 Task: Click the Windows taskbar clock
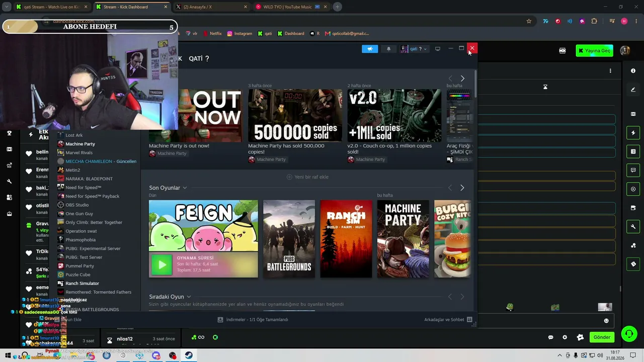tap(615, 355)
